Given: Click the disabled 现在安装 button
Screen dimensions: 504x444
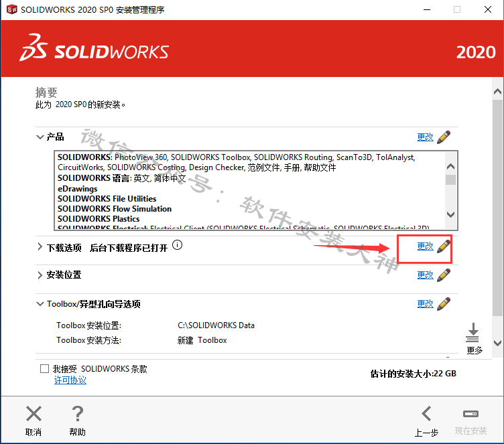Looking at the screenshot, I should click(470, 421).
